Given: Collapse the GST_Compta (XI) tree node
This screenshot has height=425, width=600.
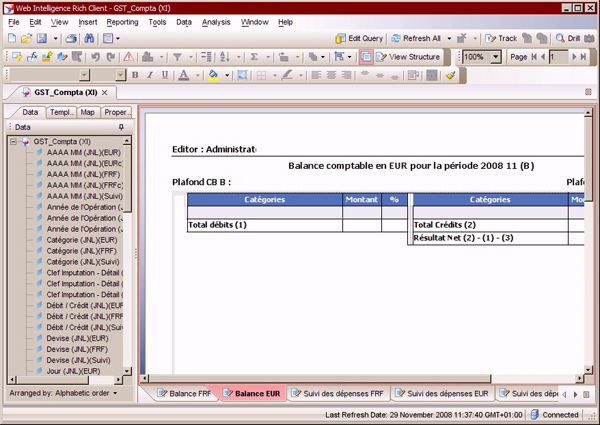Looking at the screenshot, I should [x=13, y=142].
